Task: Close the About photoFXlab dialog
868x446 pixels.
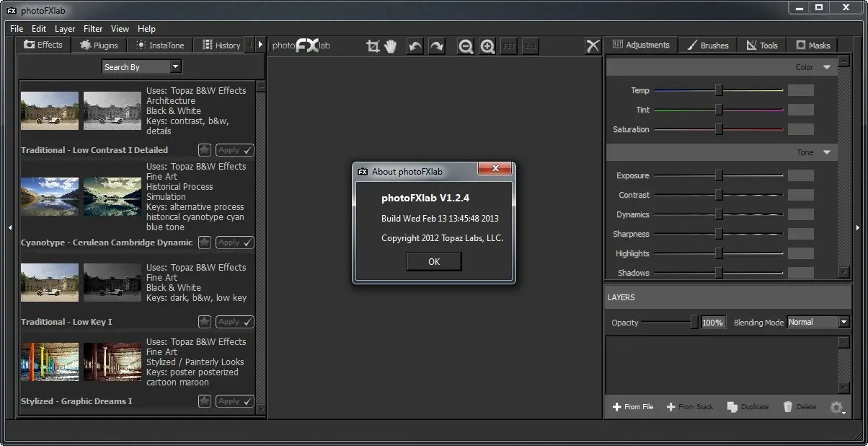Action: (495, 170)
